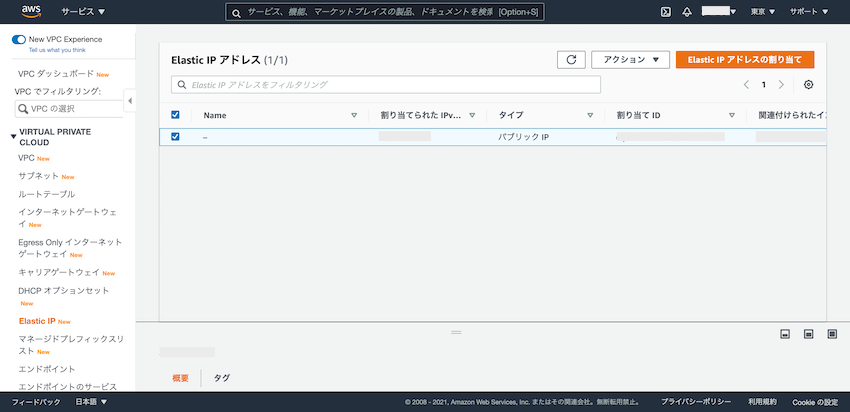
Task: Open the 日本語 language dropdown
Action: pos(91,402)
